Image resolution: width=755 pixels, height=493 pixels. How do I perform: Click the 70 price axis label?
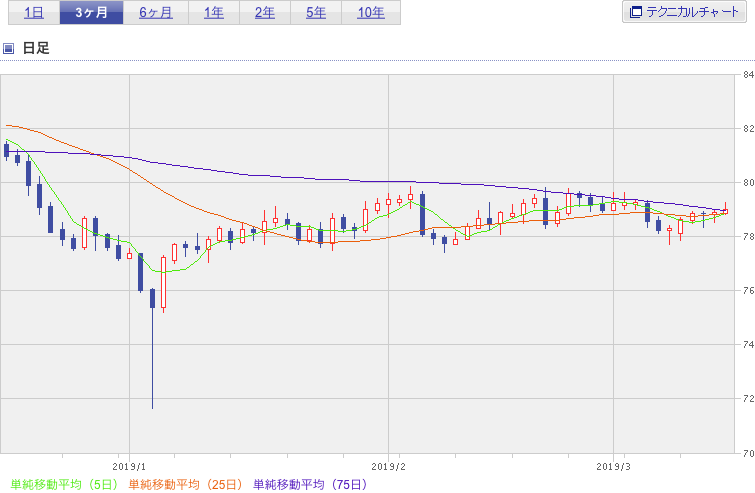(748, 453)
